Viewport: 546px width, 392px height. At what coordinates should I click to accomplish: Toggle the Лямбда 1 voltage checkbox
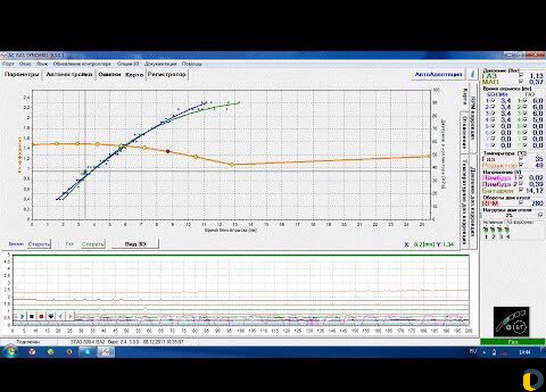pyautogui.click(x=521, y=177)
